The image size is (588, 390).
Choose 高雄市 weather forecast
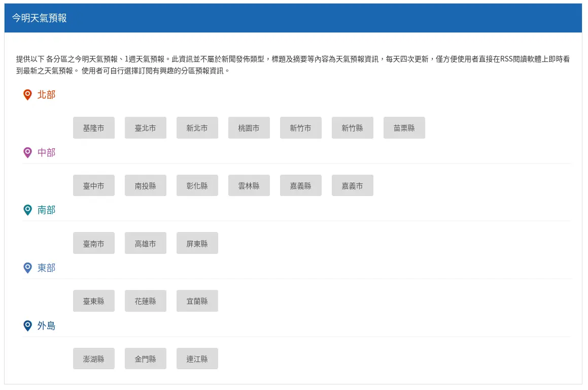point(146,243)
